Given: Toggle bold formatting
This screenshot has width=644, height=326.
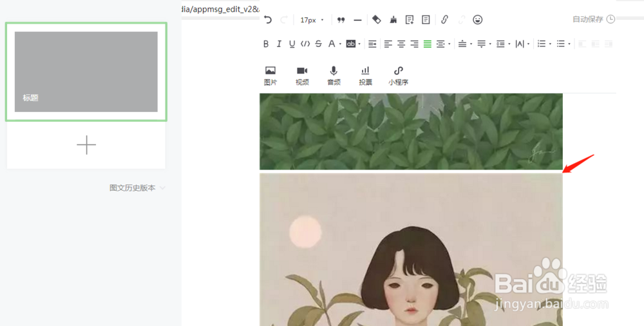Looking at the screenshot, I should (x=266, y=44).
